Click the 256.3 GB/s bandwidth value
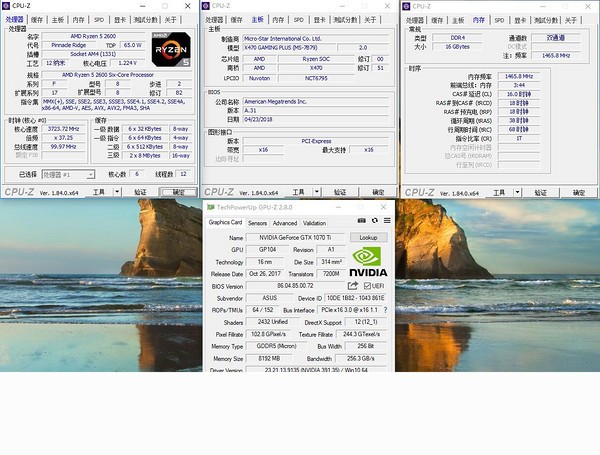Screen dimensions: 600x455 coord(361,359)
